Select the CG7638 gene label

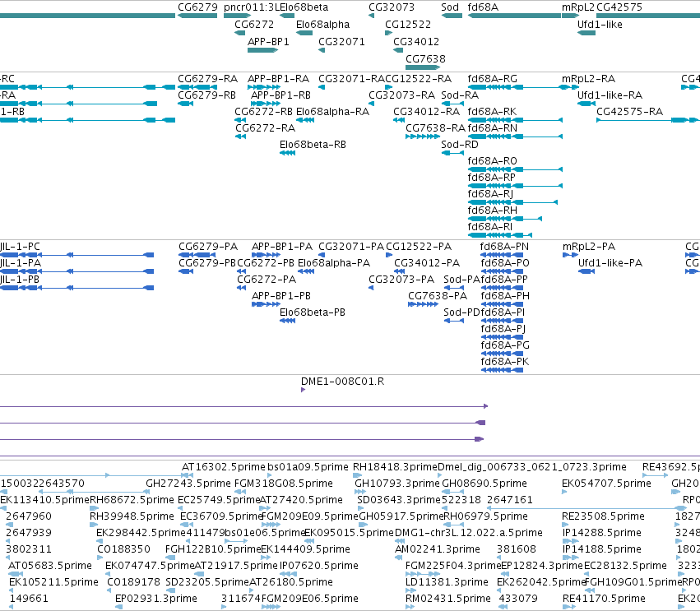point(425,59)
